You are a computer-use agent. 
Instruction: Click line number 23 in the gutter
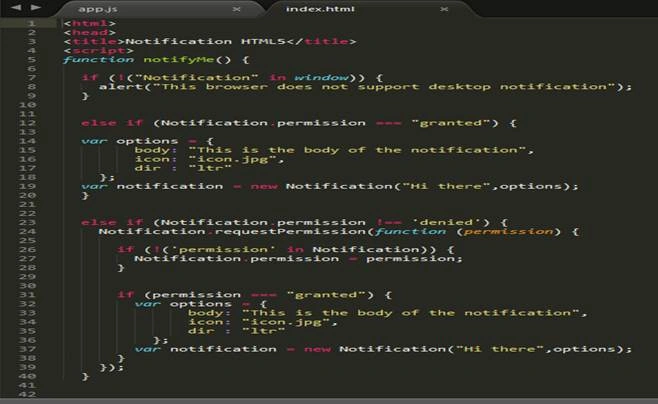pos(28,222)
